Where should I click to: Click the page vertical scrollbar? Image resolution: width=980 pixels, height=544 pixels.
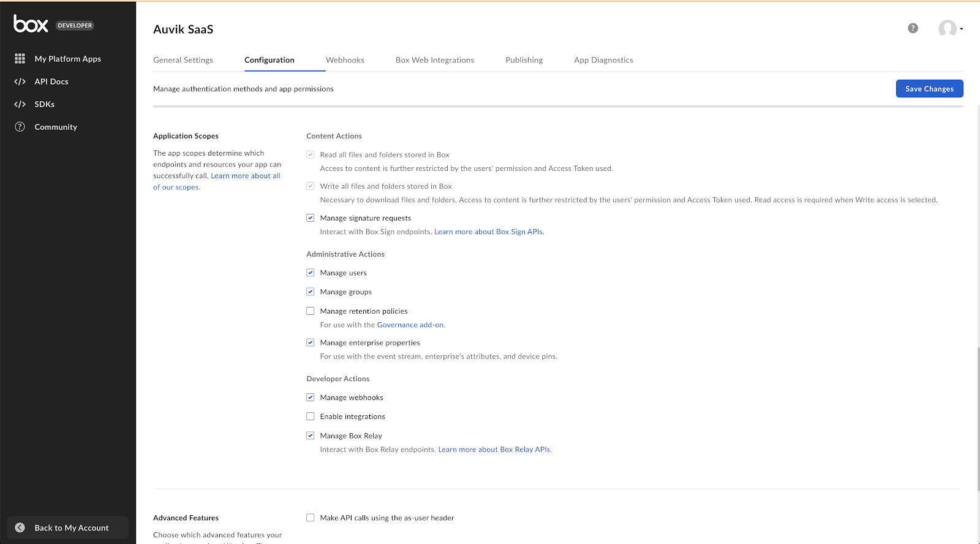click(x=978, y=418)
